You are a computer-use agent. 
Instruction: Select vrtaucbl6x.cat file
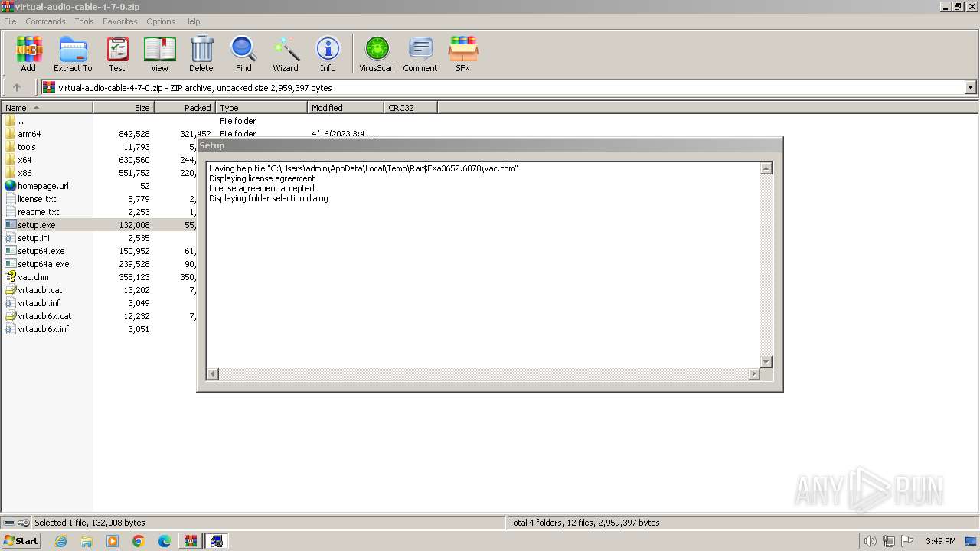pos(44,316)
